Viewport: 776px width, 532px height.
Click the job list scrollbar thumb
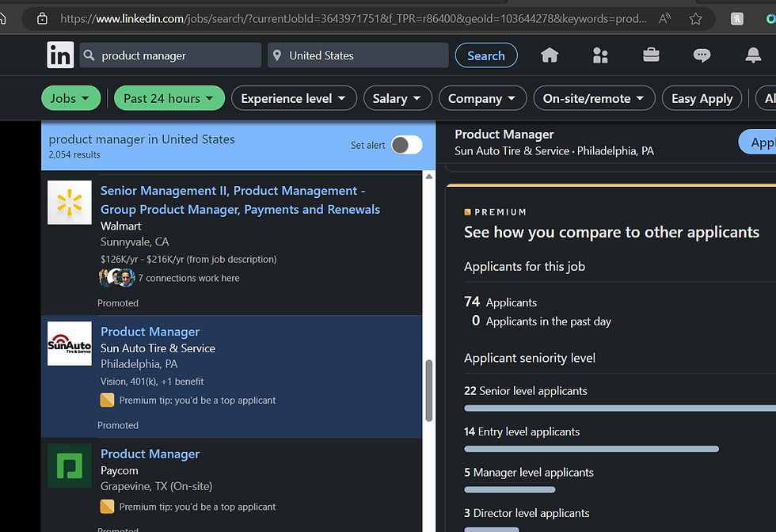429,390
